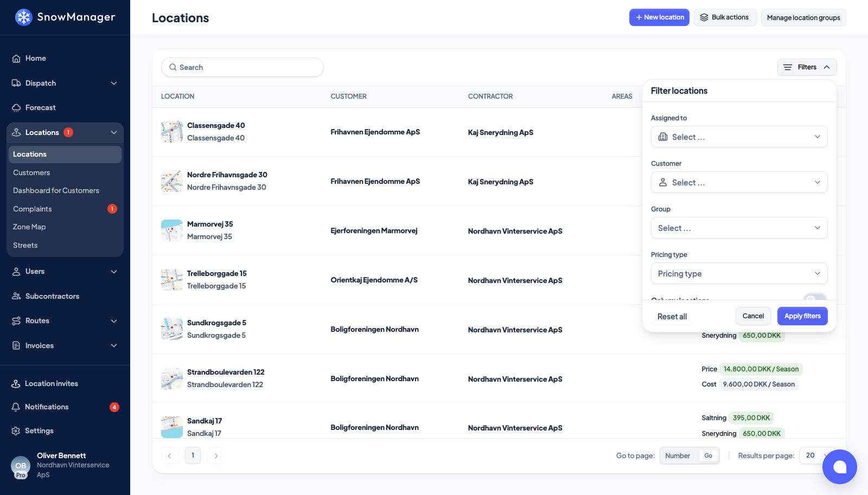Screen dimensions: 868x495
Task: Open Results per page dropdown
Action: tap(819, 455)
